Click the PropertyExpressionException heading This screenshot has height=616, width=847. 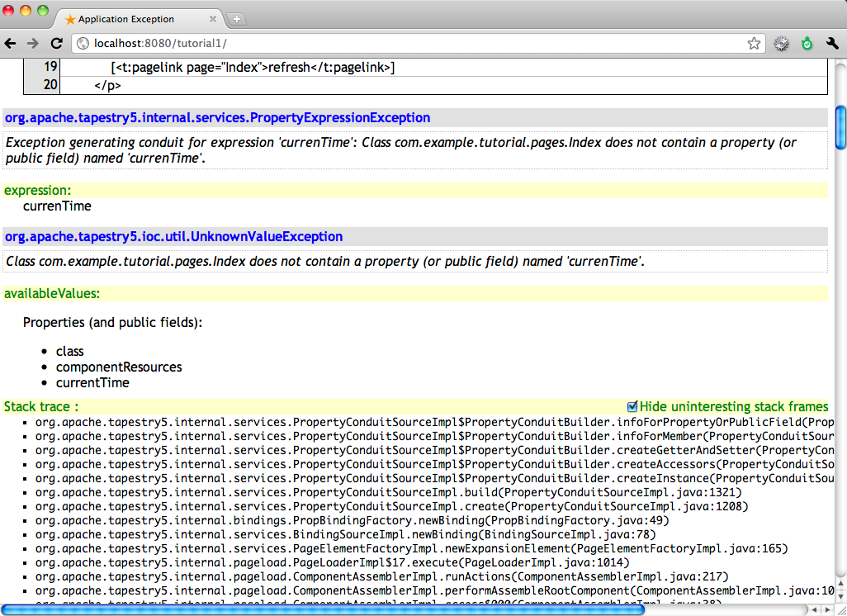point(218,118)
